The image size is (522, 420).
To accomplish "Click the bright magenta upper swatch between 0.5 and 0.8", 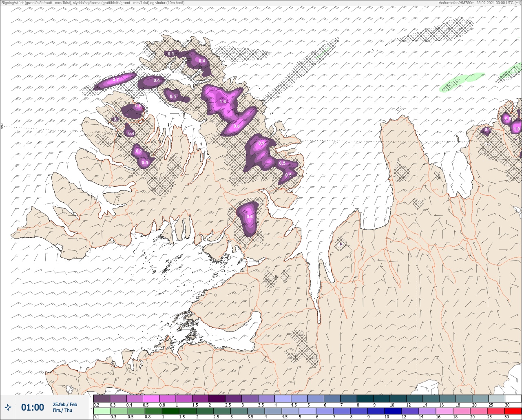I will 151,398.
